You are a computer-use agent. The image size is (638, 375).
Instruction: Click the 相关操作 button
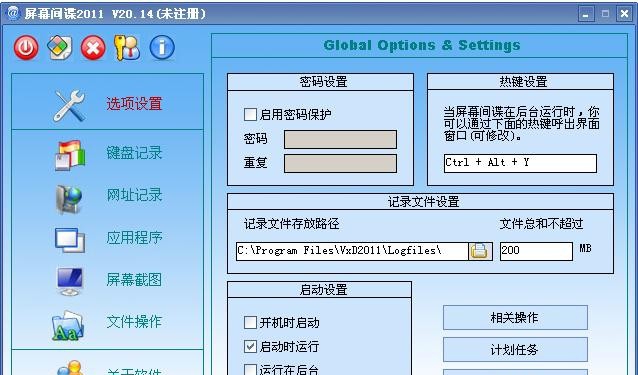pos(515,318)
